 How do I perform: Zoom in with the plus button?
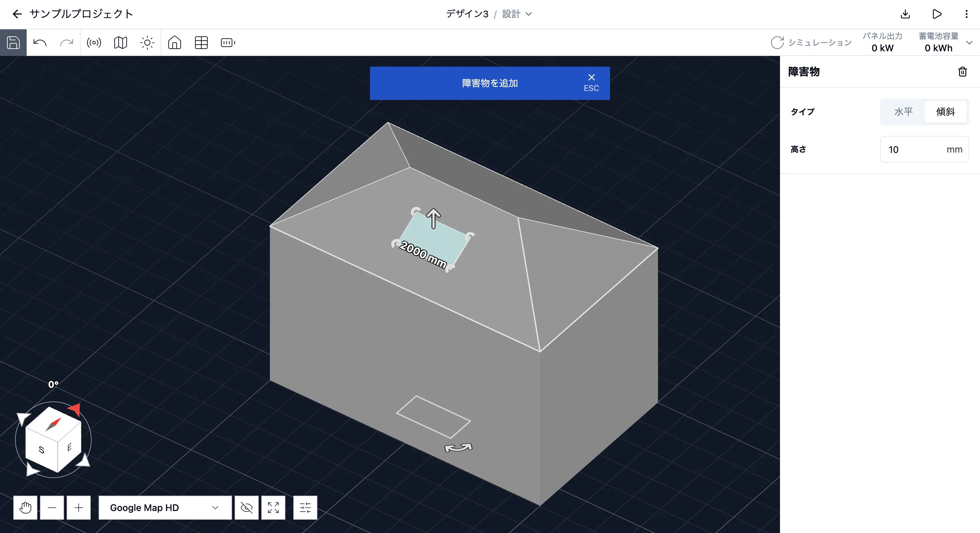coord(78,508)
